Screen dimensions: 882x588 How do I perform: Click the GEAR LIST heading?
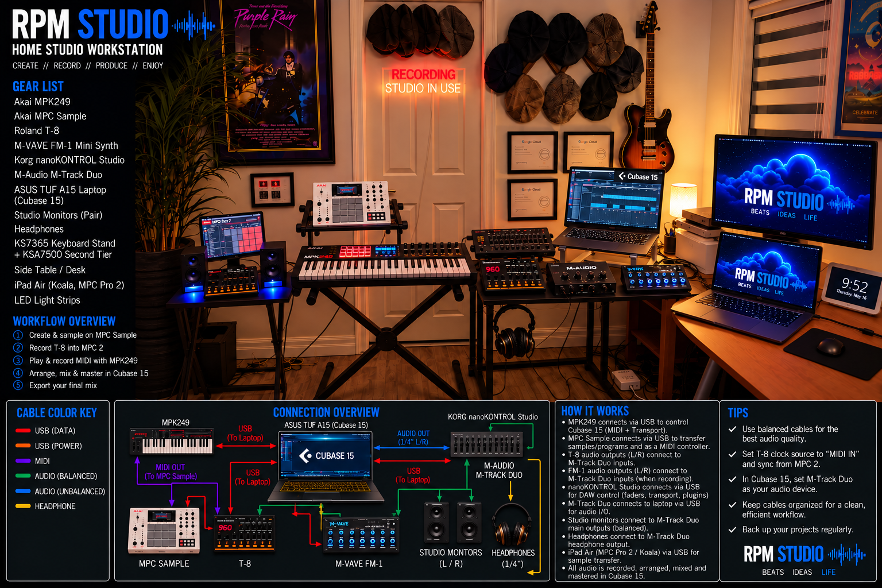coord(38,87)
